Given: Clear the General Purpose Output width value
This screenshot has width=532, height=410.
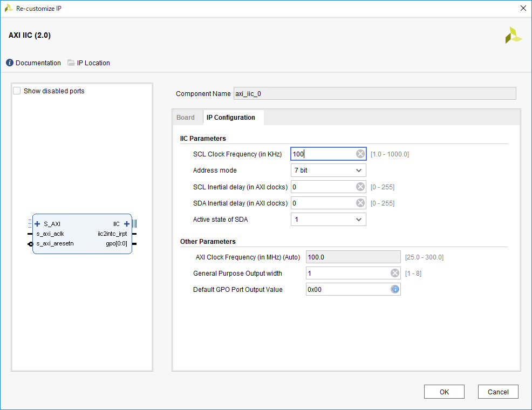Looking at the screenshot, I should click(395, 274).
